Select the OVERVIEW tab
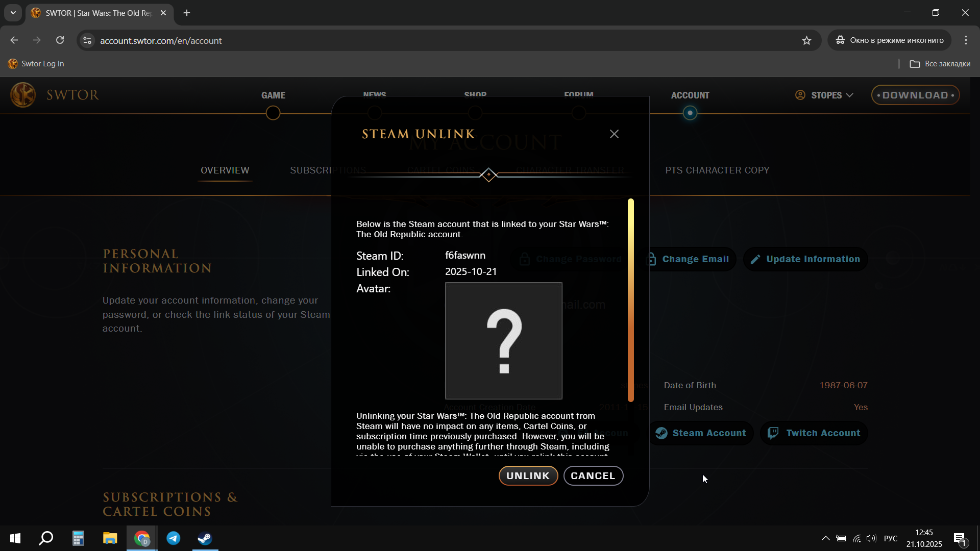 click(225, 170)
